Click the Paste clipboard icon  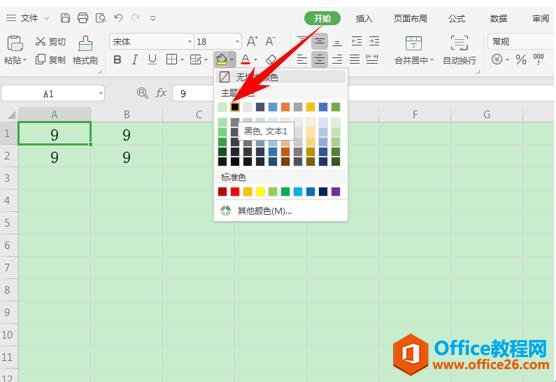click(15, 44)
